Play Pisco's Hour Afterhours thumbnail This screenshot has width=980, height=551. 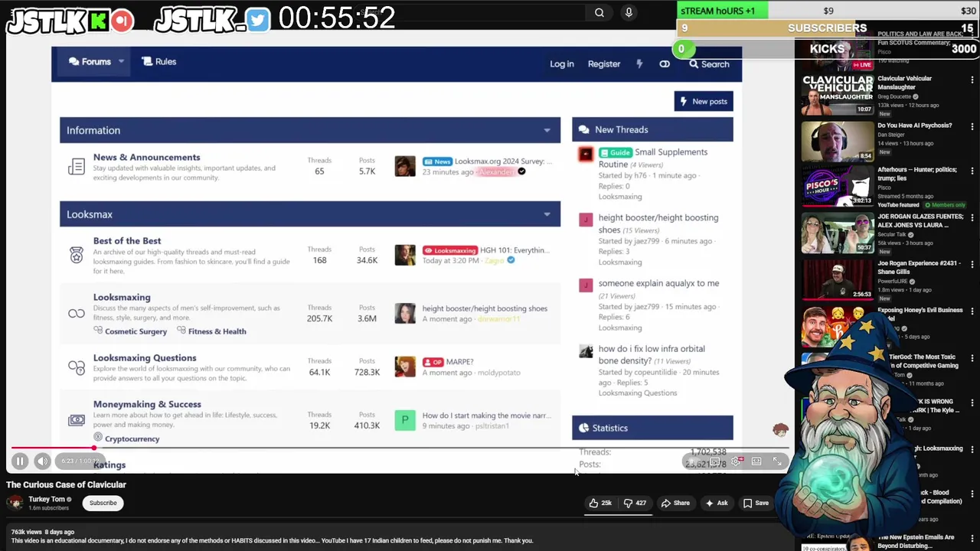[x=837, y=186]
